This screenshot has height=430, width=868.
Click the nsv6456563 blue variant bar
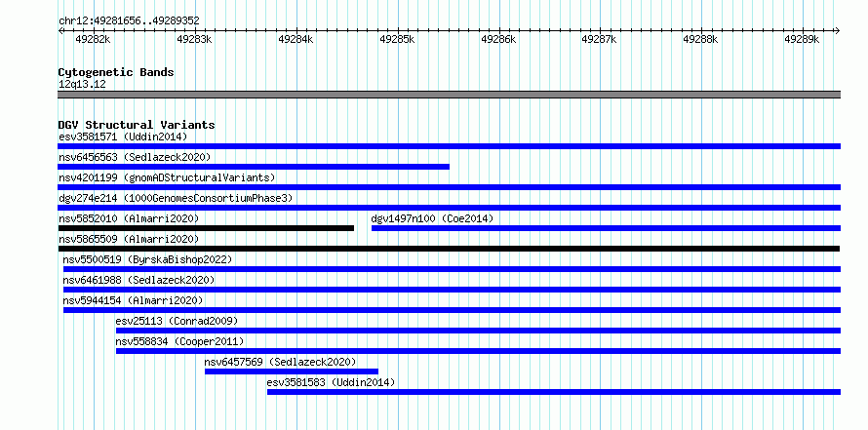coord(254,167)
